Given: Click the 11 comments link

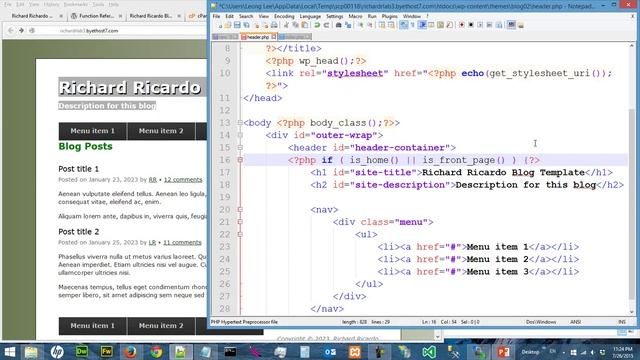Looking at the screenshot, I should pos(182,242).
